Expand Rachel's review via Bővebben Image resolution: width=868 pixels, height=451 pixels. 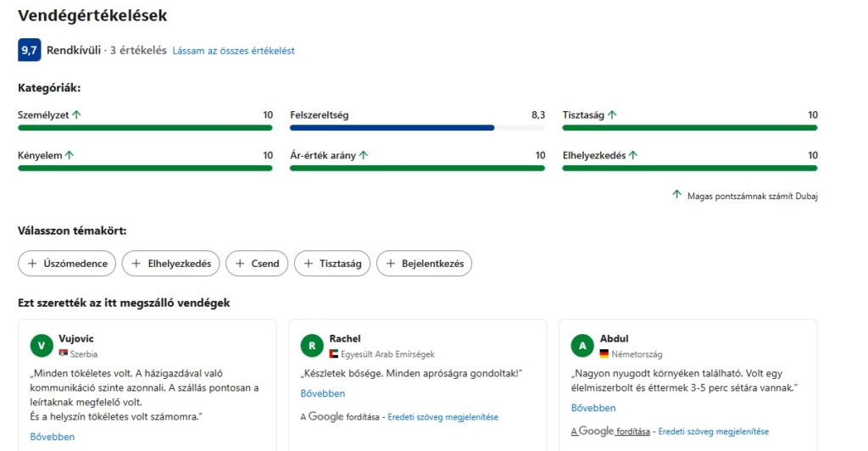coord(323,393)
